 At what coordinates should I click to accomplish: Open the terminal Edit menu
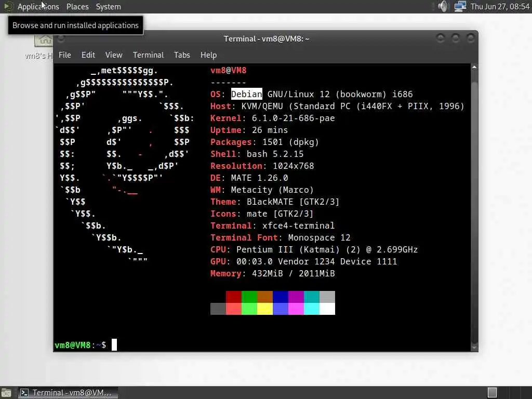coord(88,55)
